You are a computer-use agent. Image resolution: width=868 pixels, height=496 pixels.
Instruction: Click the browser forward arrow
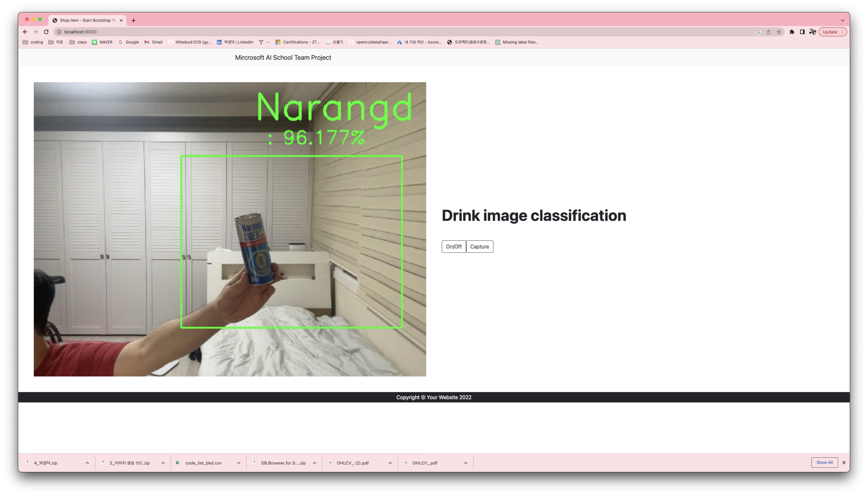pyautogui.click(x=36, y=32)
